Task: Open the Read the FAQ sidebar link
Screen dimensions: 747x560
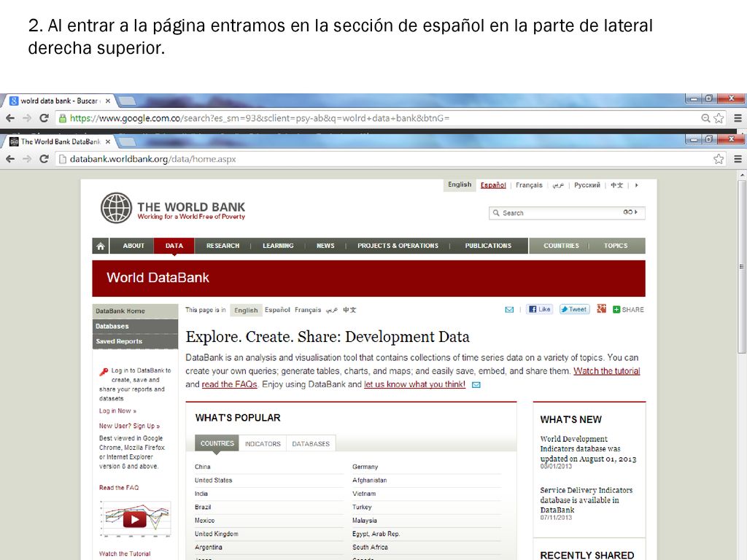Action: point(119,488)
